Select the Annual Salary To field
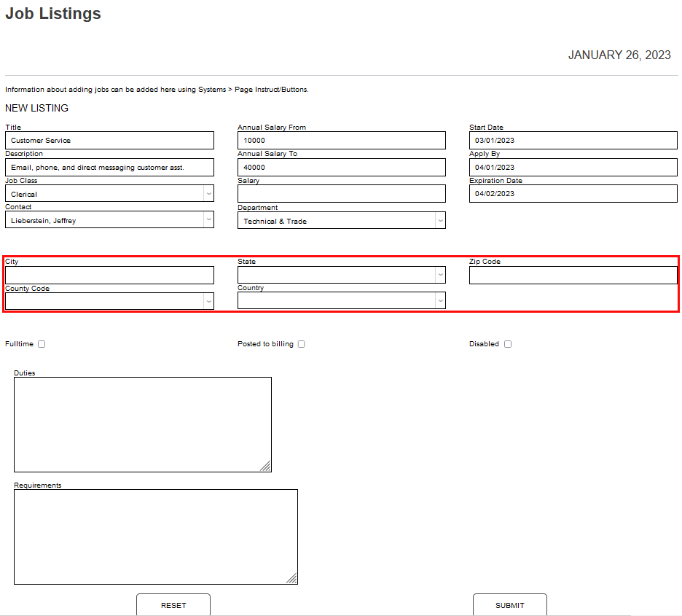 tap(341, 168)
